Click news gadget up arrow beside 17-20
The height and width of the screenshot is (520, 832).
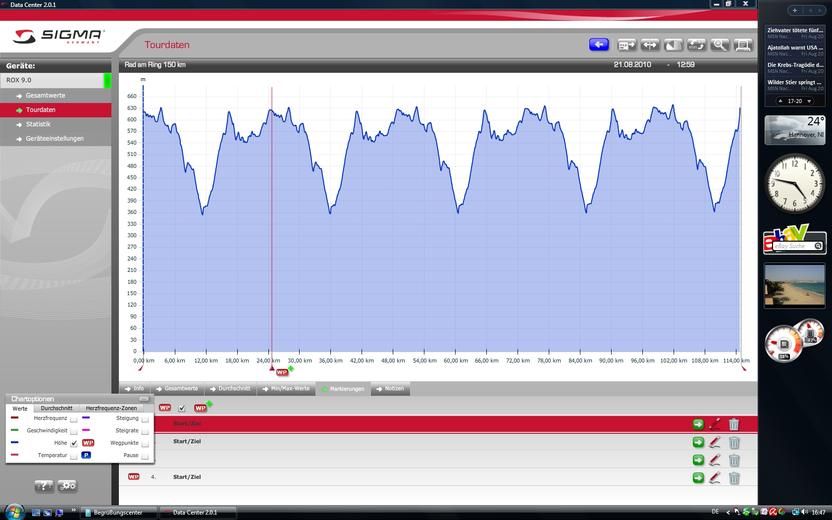pos(780,101)
